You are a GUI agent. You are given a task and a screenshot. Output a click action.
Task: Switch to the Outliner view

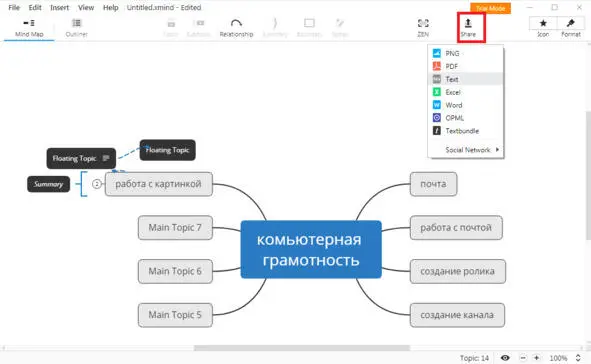click(x=77, y=28)
